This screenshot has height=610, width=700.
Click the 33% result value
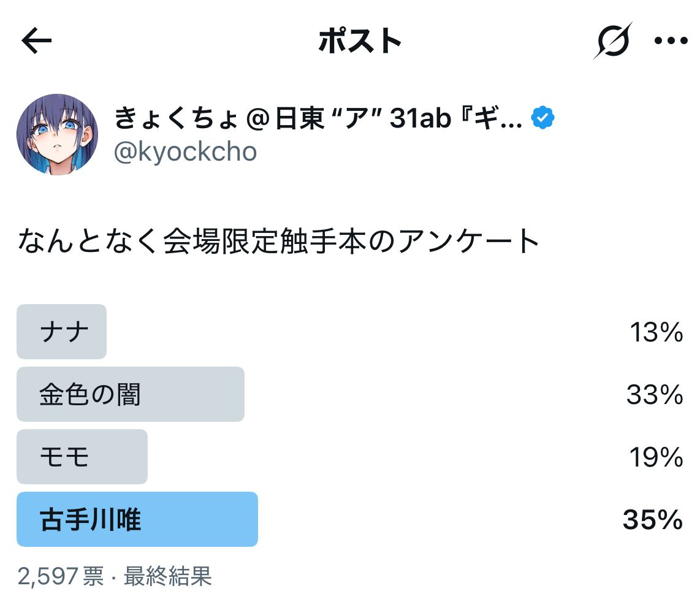coord(655,395)
